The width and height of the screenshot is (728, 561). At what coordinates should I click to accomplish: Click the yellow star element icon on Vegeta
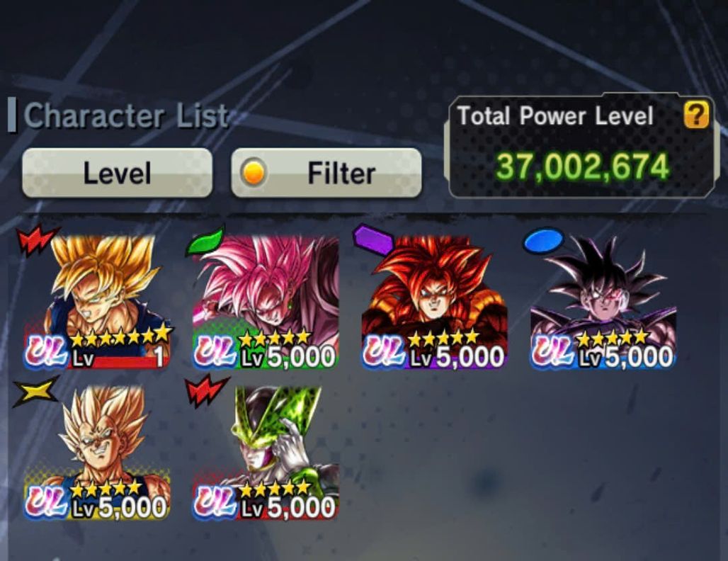(35, 392)
